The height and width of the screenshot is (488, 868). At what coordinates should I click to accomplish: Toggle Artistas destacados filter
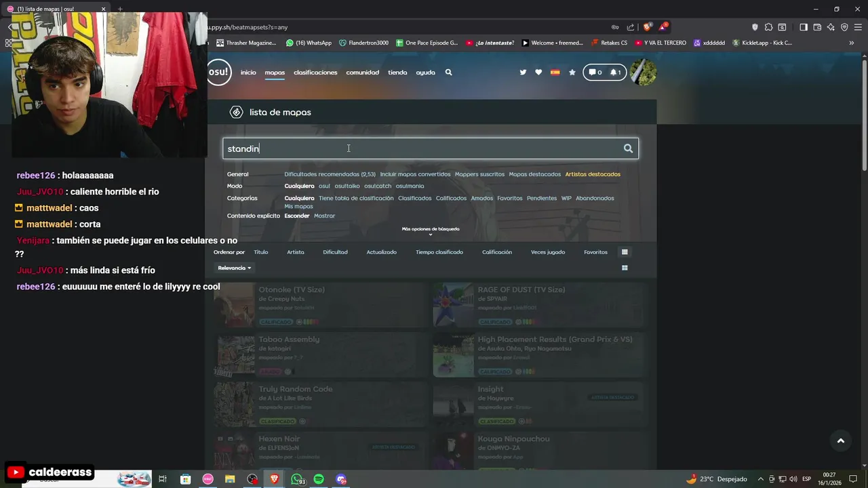coord(593,174)
